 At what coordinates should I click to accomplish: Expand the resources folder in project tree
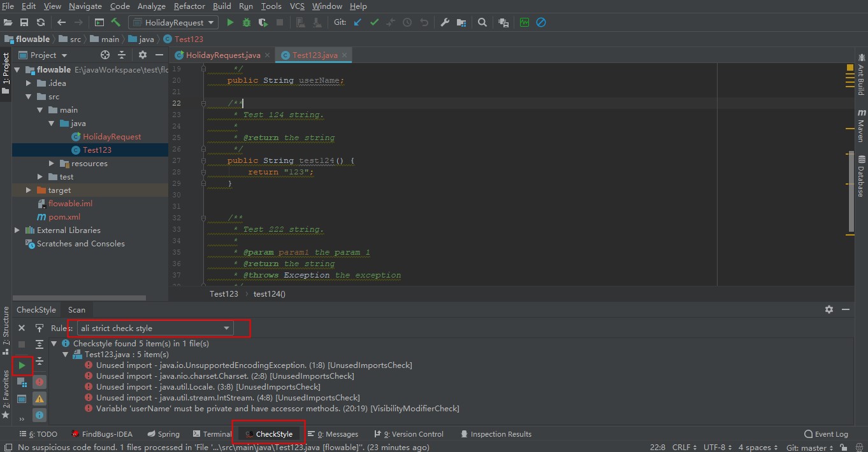(x=52, y=164)
